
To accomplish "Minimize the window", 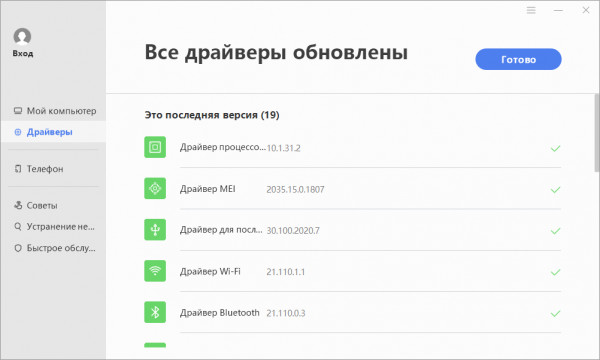I will [x=558, y=10].
